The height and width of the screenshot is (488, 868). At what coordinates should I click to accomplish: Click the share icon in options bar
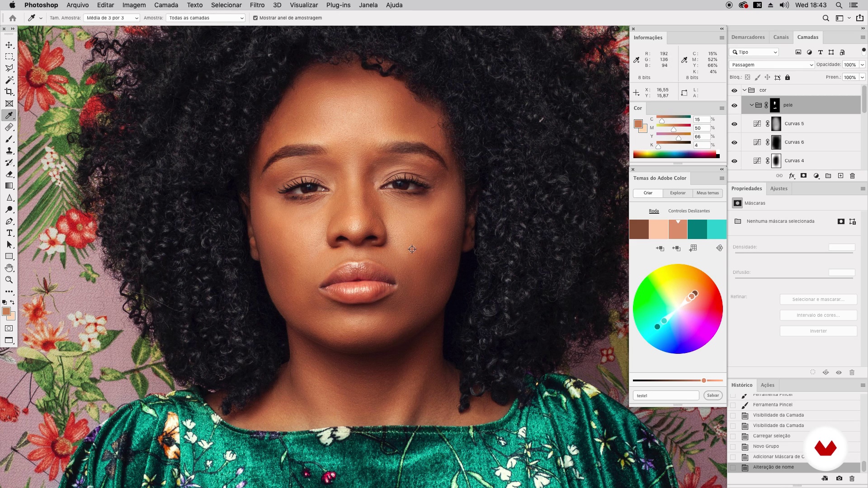(860, 18)
